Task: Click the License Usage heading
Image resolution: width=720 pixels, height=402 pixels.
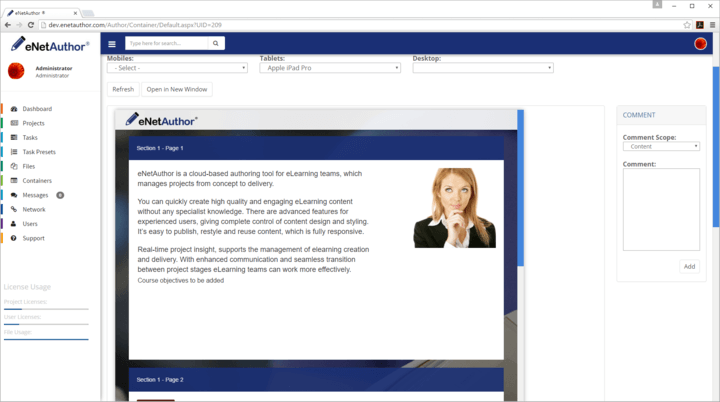Action: 27,287
